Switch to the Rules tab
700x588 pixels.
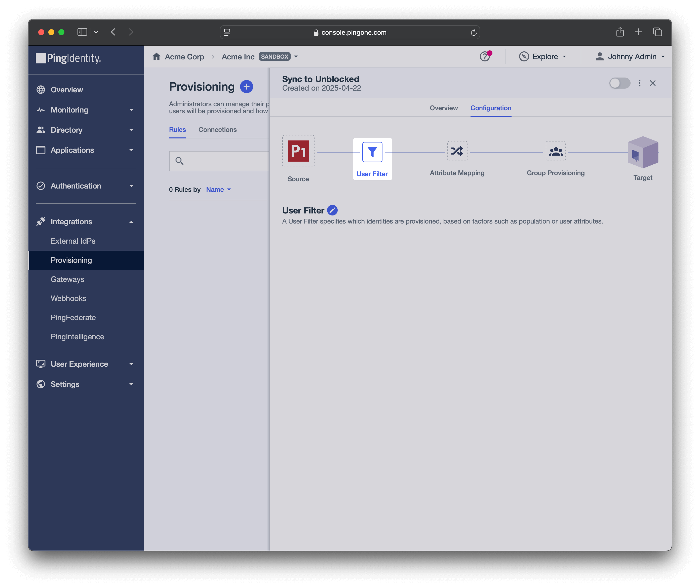[177, 130]
